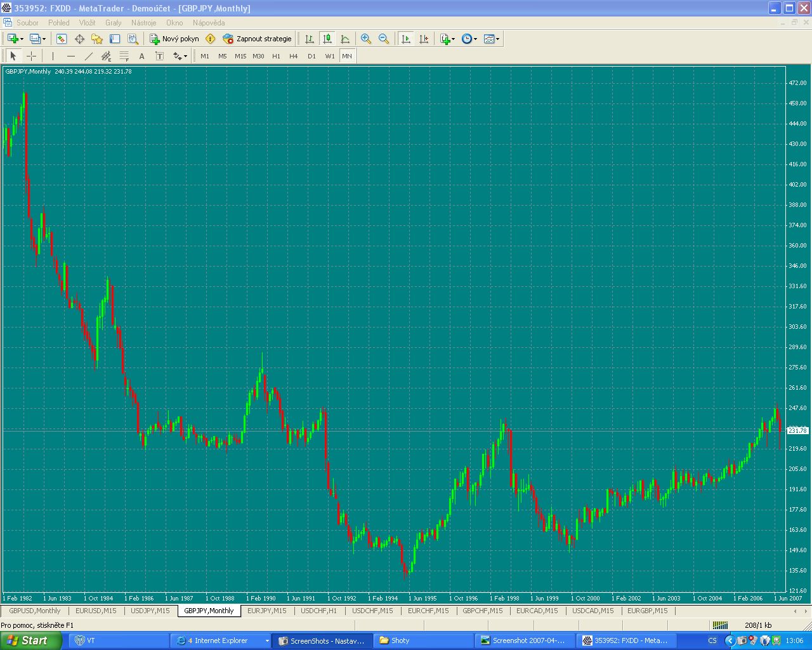Click the Nový pokyn button
The height and width of the screenshot is (650, 812).
click(x=174, y=39)
